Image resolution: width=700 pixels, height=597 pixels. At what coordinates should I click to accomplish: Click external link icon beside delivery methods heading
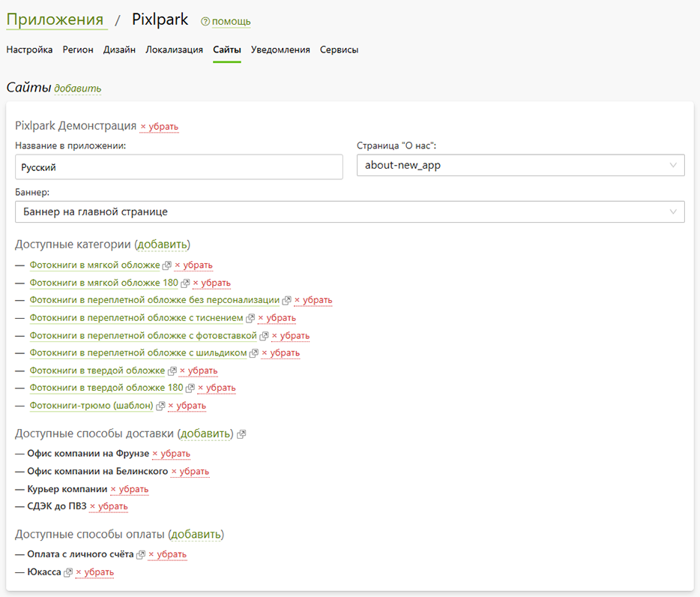(241, 434)
